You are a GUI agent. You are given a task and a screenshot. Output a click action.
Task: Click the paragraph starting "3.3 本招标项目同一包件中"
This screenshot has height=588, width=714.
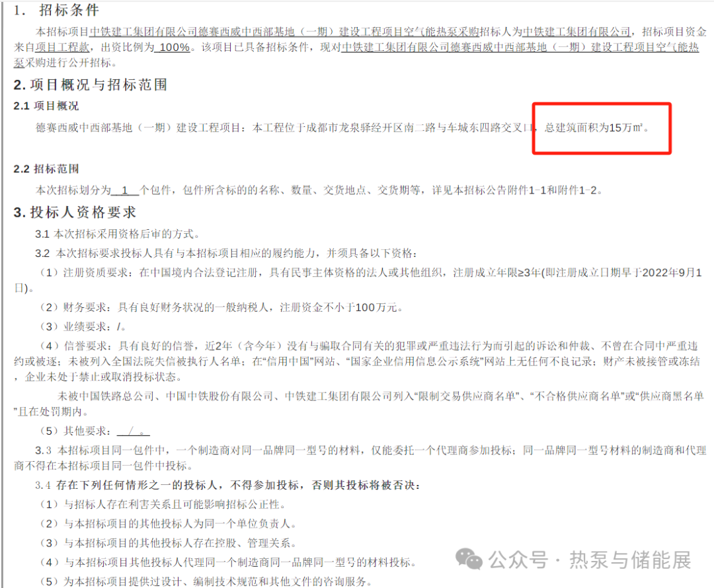click(360, 458)
